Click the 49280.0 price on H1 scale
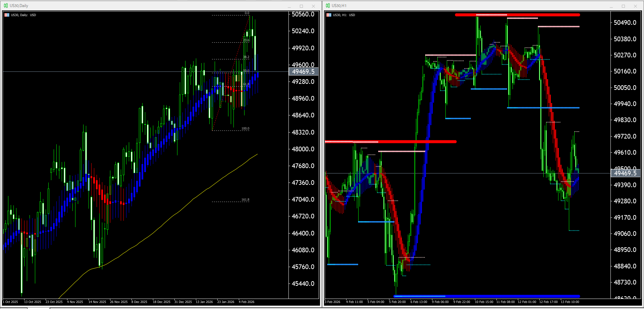644x309 pixels. coord(625,201)
